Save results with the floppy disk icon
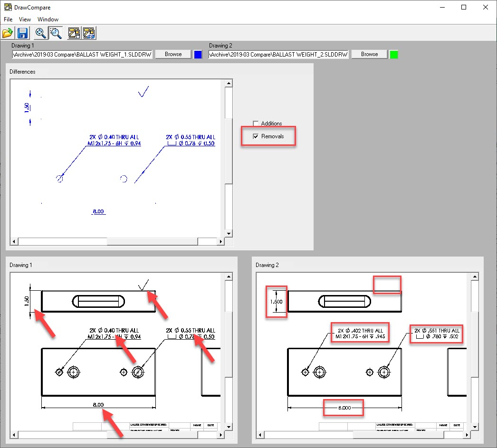Image resolution: width=497 pixels, height=448 pixels. 22,33
